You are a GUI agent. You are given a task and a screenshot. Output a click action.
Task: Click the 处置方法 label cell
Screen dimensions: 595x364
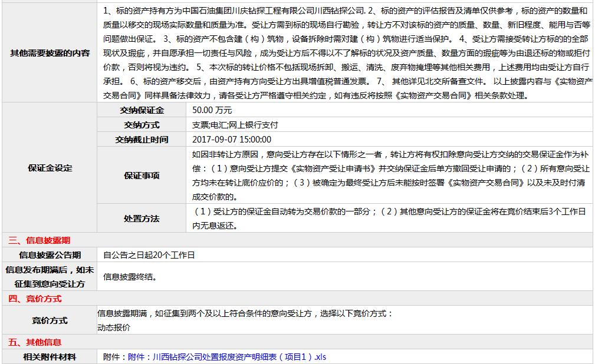tap(142, 219)
